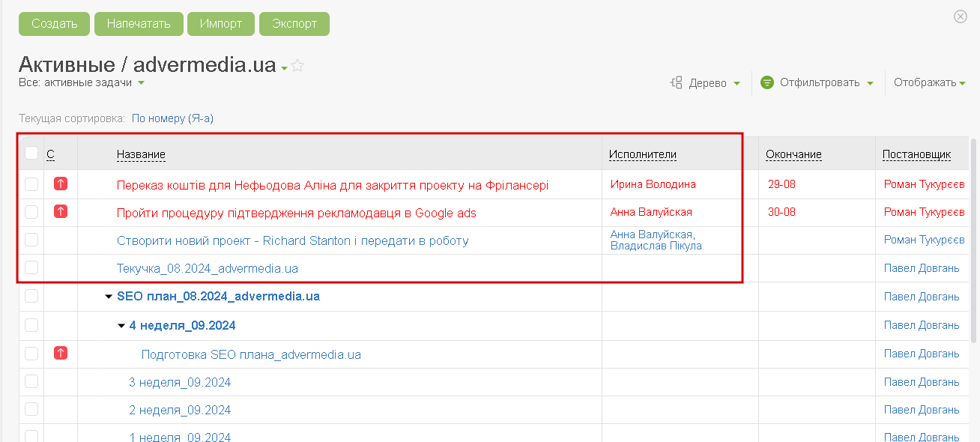Sort by the Название column header
The image size is (980, 442).
[141, 154]
